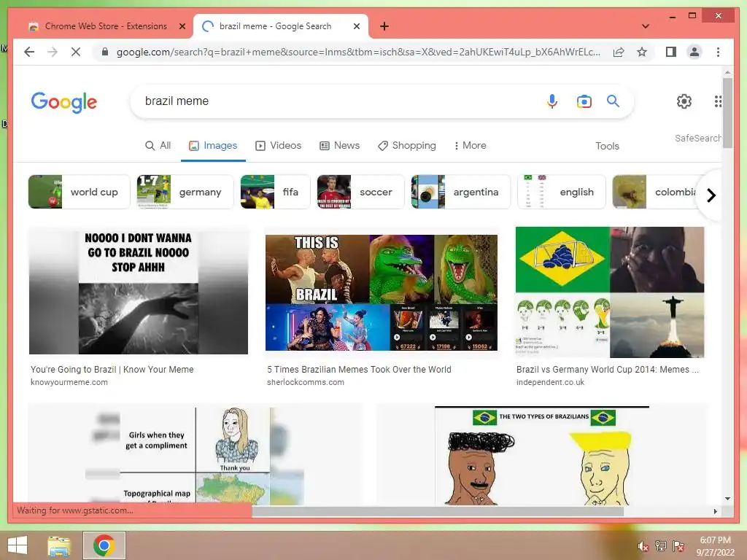Select the argentina chip
The height and width of the screenshot is (560, 747).
[461, 192]
